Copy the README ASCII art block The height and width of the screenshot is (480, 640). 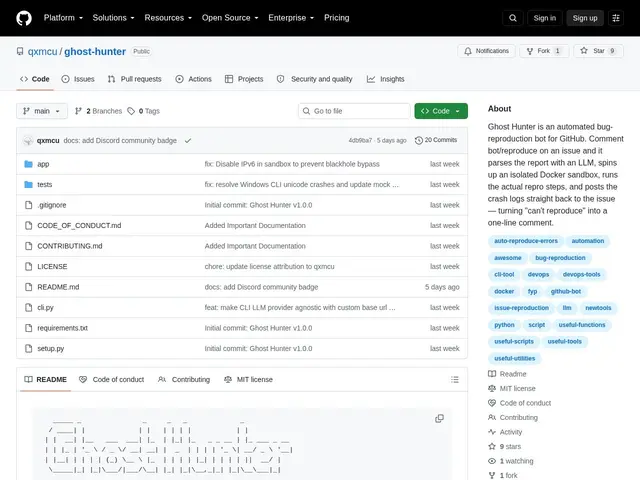pyautogui.click(x=439, y=418)
